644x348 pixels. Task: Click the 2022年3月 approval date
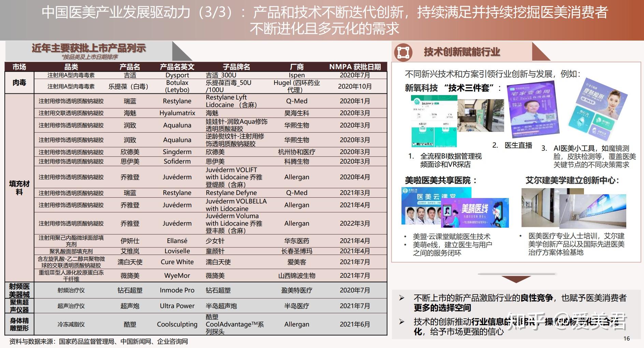[355, 223]
